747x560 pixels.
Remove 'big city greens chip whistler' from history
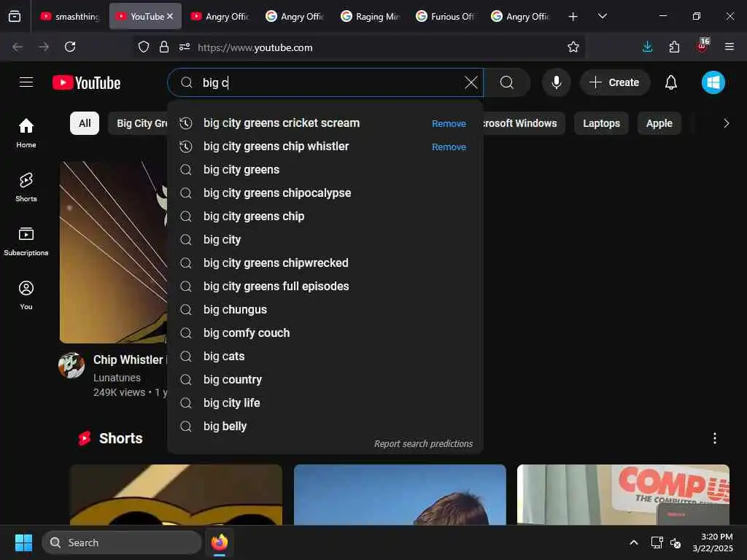(449, 147)
